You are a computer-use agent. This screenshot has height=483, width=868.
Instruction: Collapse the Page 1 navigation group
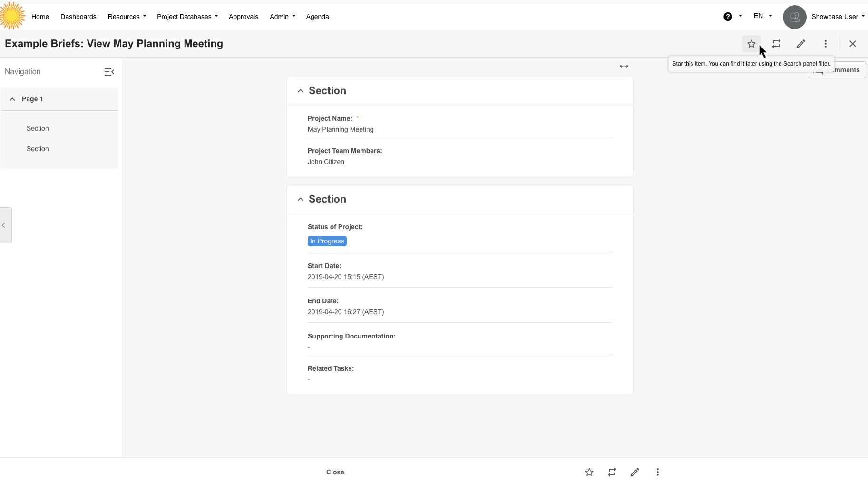pyautogui.click(x=12, y=99)
